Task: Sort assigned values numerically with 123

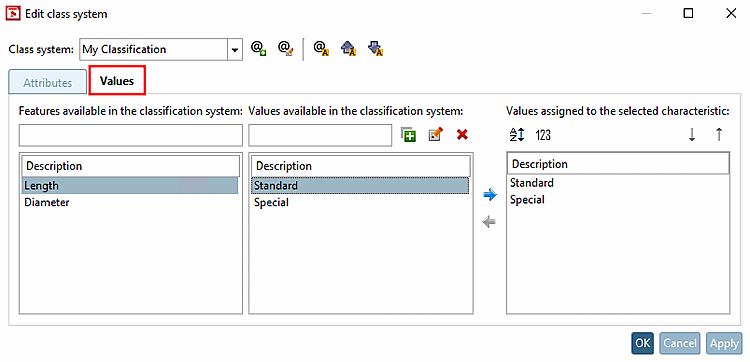Action: click(x=543, y=135)
